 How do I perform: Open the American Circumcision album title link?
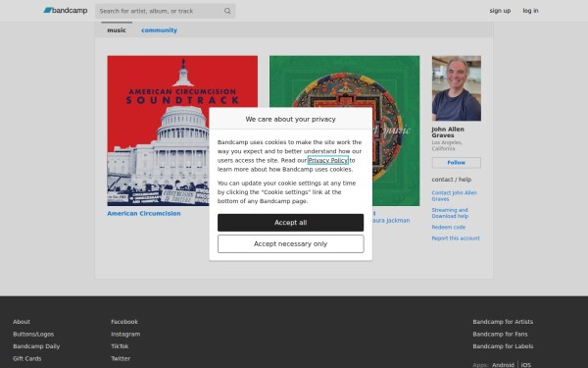(x=144, y=213)
